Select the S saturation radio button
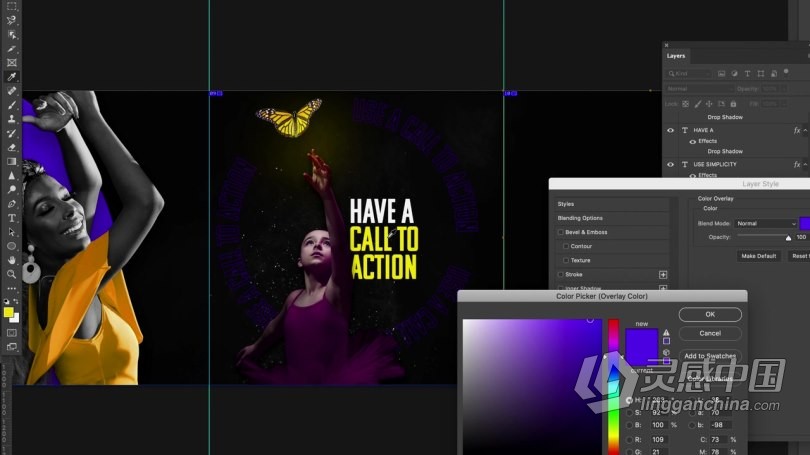The image size is (810, 455). [629, 411]
